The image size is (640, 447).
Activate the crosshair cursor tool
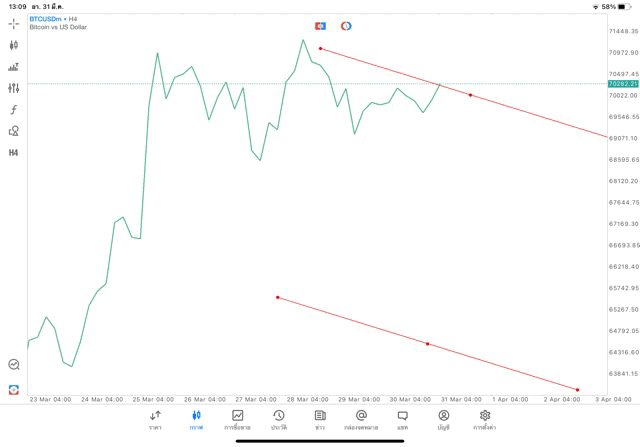[14, 23]
